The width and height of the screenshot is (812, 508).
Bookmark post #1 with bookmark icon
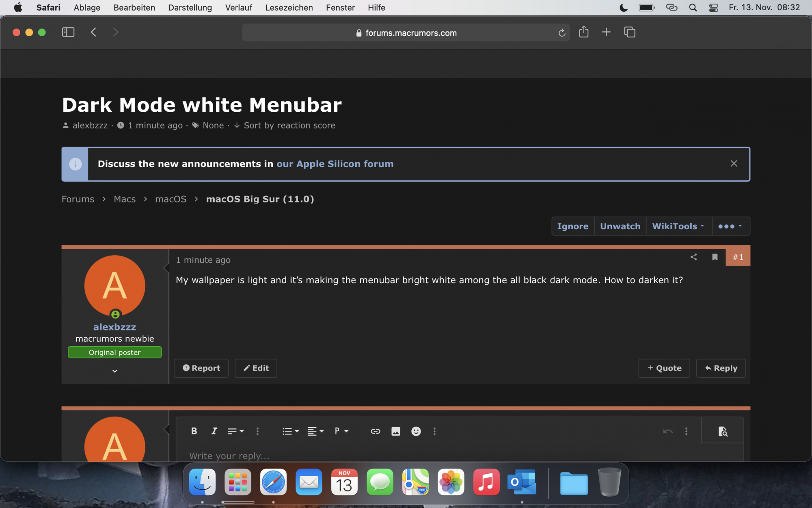(x=715, y=257)
